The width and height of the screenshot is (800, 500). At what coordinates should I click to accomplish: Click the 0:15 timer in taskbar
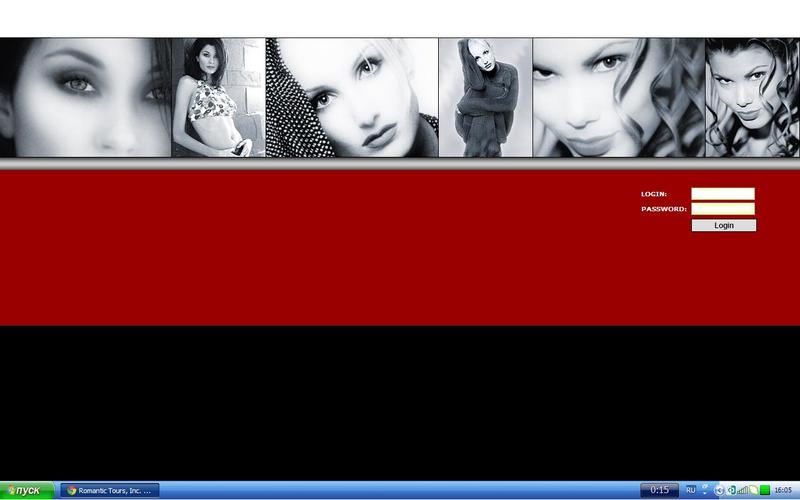pos(659,490)
